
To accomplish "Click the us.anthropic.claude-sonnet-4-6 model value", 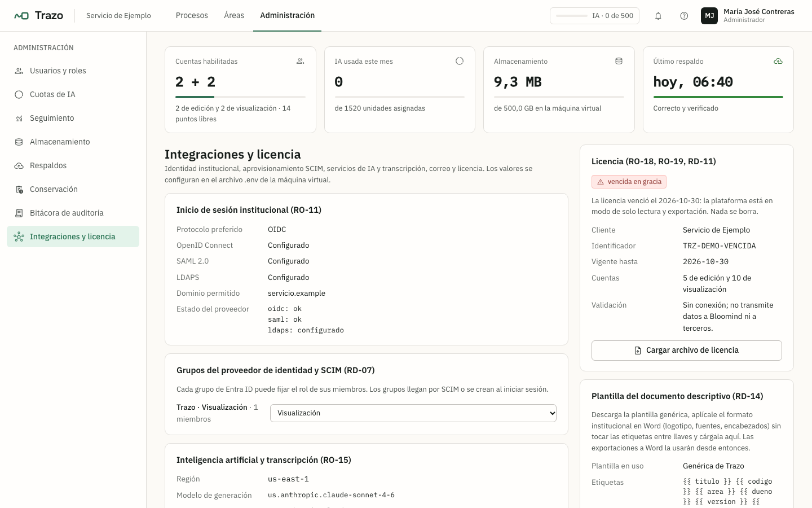I will point(331,496).
